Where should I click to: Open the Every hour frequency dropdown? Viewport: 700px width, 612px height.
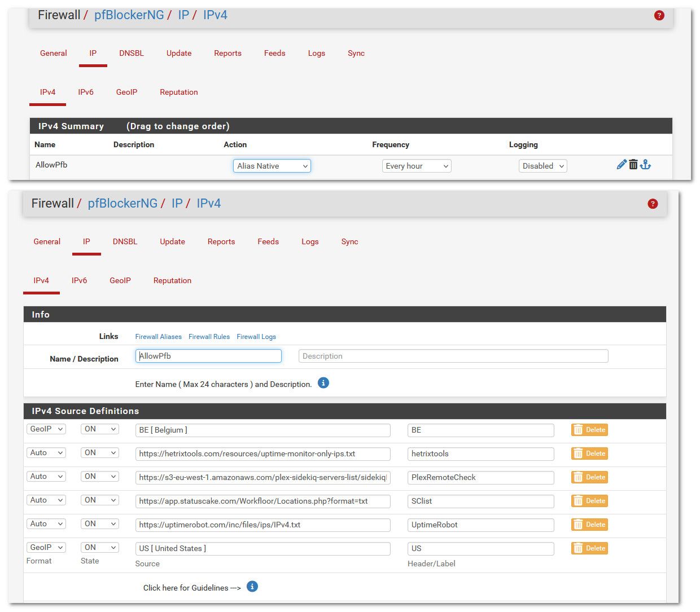click(416, 166)
